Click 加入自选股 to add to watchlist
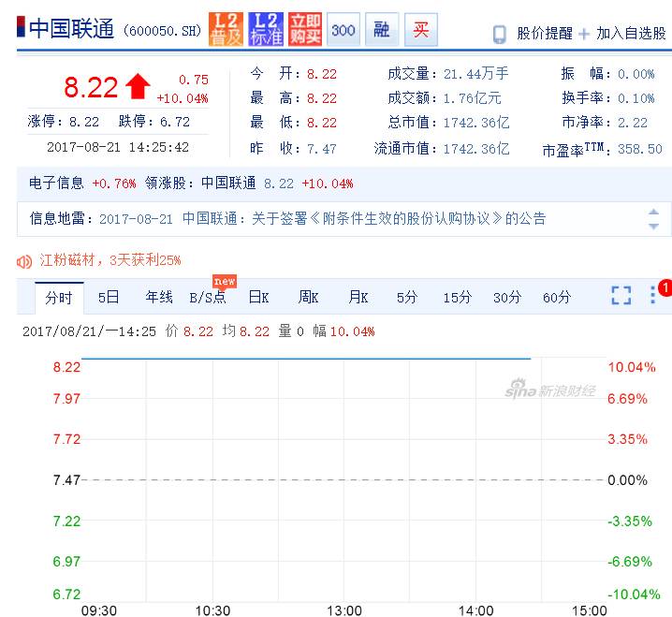672x617 pixels. click(631, 33)
